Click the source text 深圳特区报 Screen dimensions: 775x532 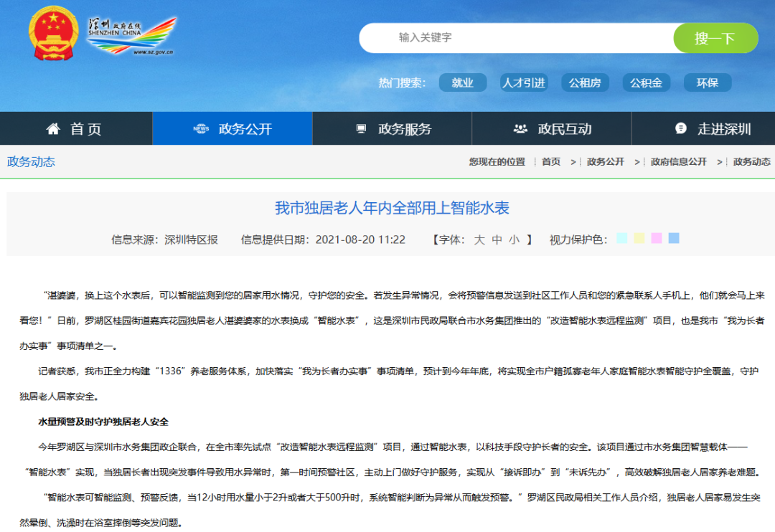pyautogui.click(x=192, y=239)
